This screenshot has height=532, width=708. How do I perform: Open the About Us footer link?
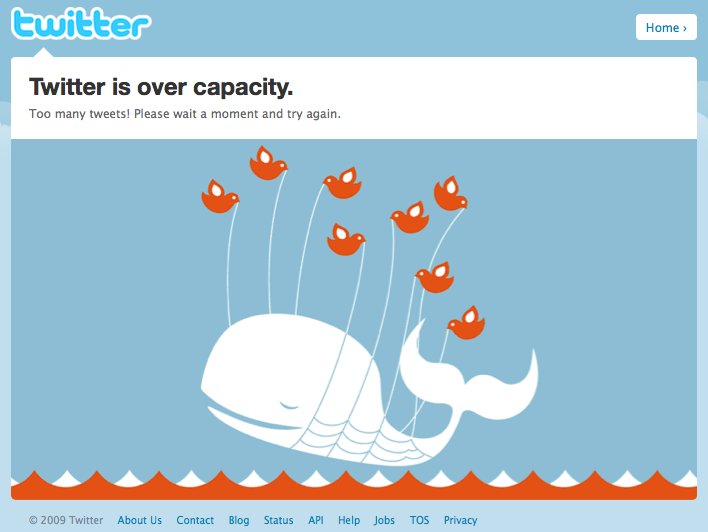tap(140, 520)
